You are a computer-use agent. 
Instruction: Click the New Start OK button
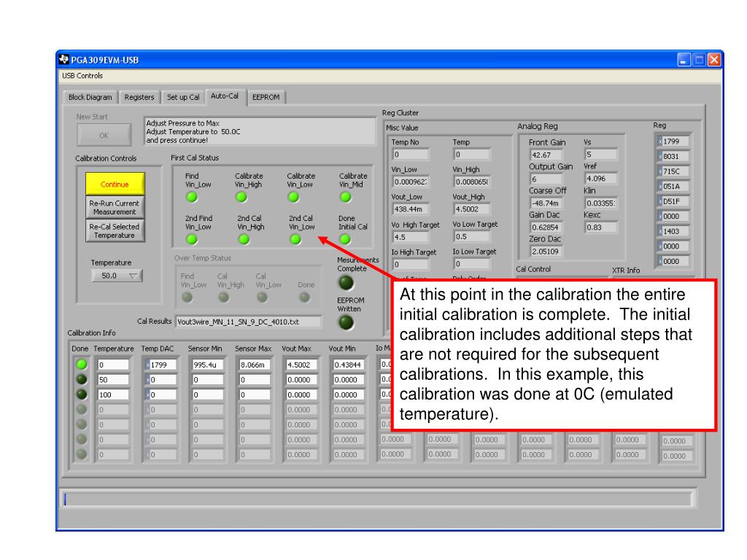tap(104, 135)
